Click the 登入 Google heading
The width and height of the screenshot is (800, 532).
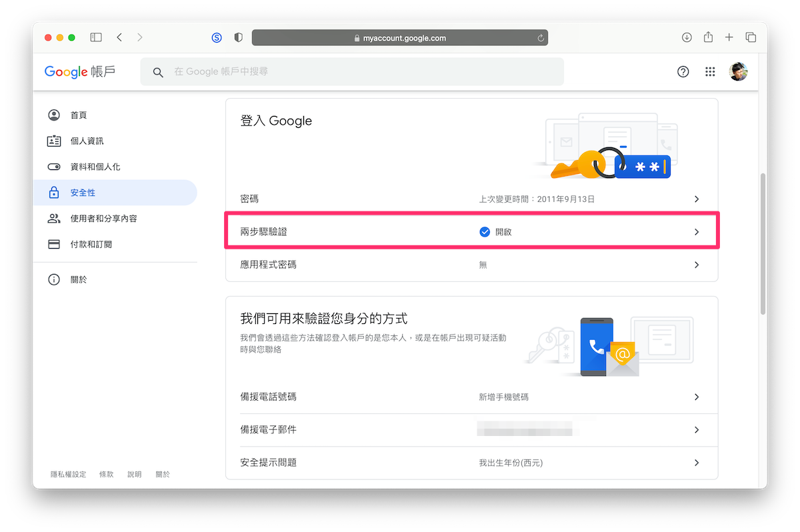click(x=276, y=121)
